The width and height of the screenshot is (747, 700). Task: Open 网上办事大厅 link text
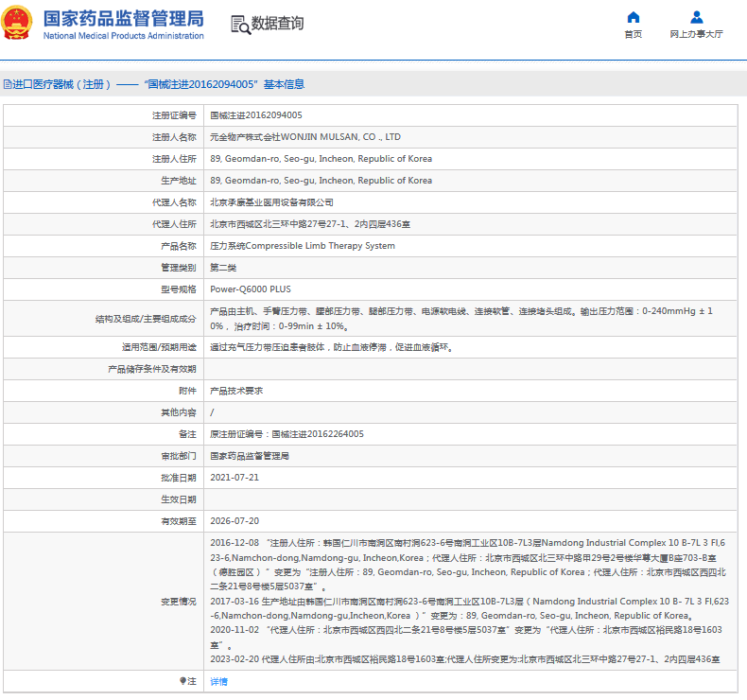[x=697, y=34]
